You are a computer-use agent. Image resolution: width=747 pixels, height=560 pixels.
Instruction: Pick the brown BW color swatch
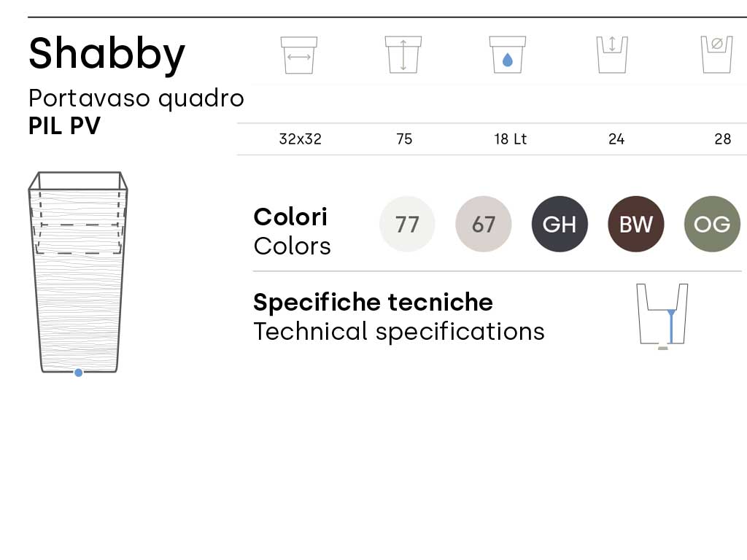(635, 224)
